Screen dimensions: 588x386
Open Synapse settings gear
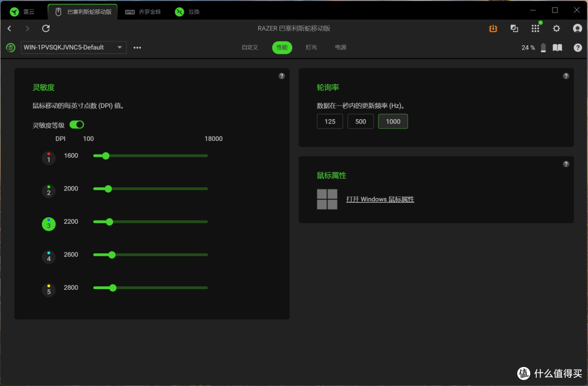click(556, 28)
